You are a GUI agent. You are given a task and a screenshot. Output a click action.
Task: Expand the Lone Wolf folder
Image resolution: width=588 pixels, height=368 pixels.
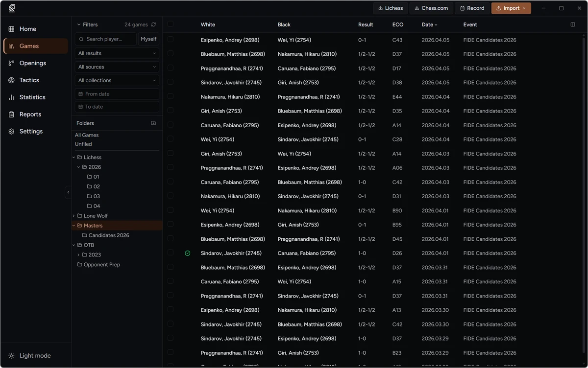pos(74,216)
